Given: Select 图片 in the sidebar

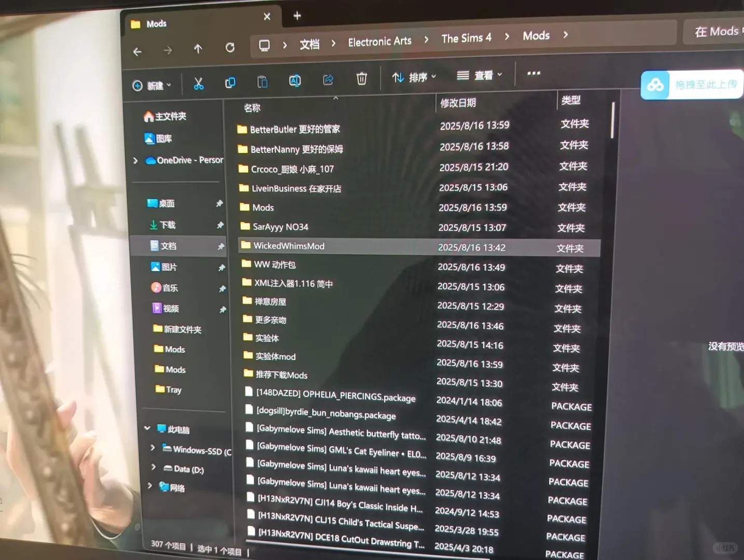Looking at the screenshot, I should pos(164,267).
